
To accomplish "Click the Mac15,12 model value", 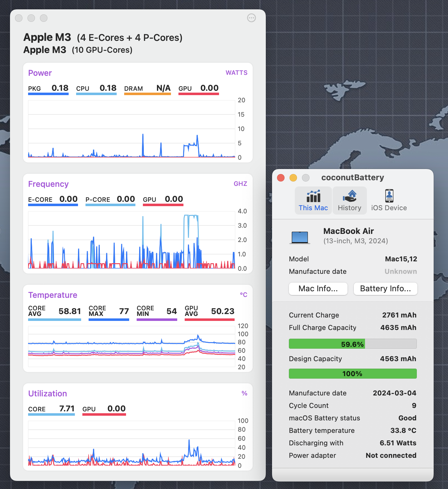I will (x=401, y=259).
